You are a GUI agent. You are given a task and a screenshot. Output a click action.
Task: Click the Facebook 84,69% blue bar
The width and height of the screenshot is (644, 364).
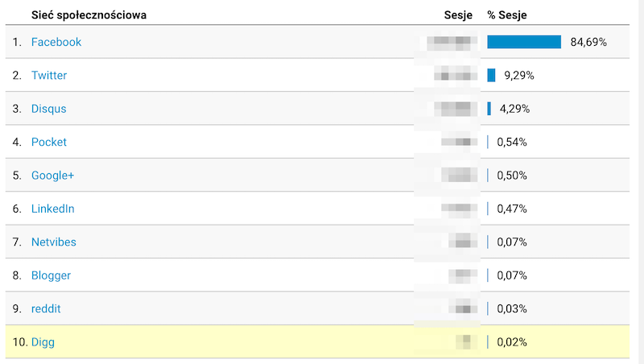524,42
